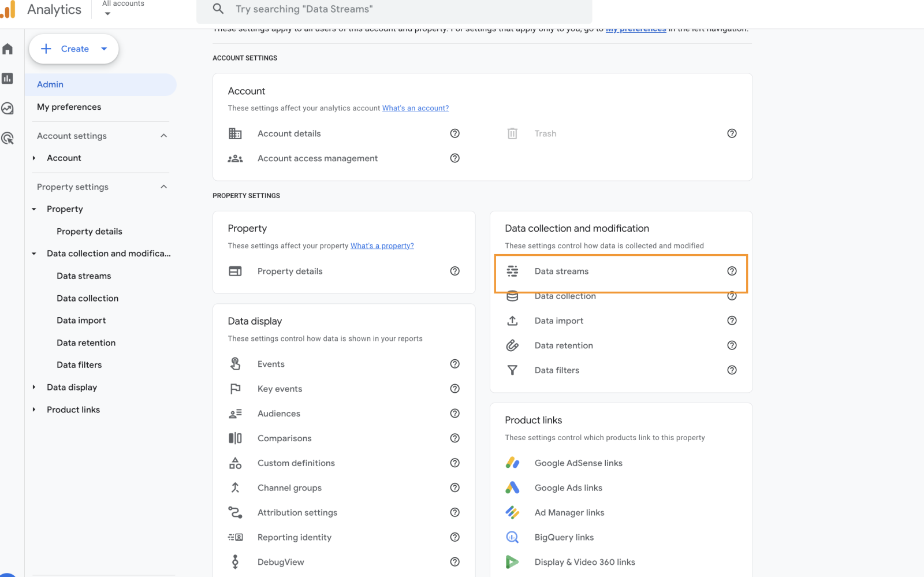
Task: Open Data import in the sidebar
Action: 81,321
